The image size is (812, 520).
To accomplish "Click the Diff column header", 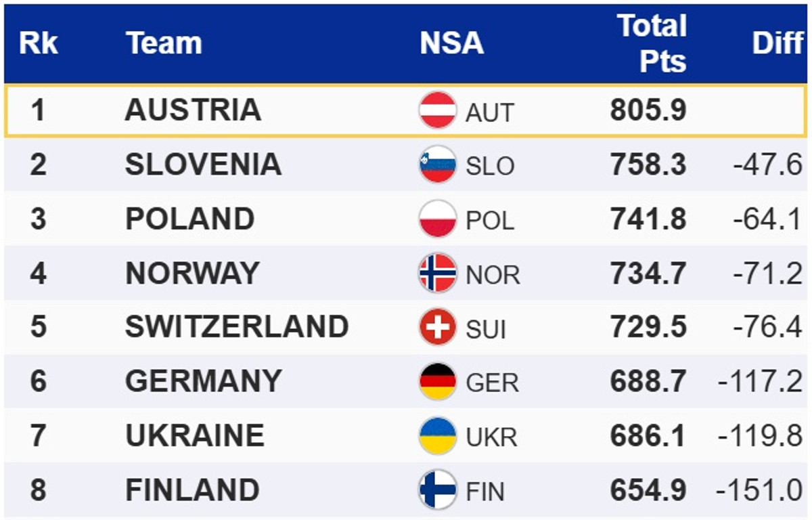I will pos(777,43).
